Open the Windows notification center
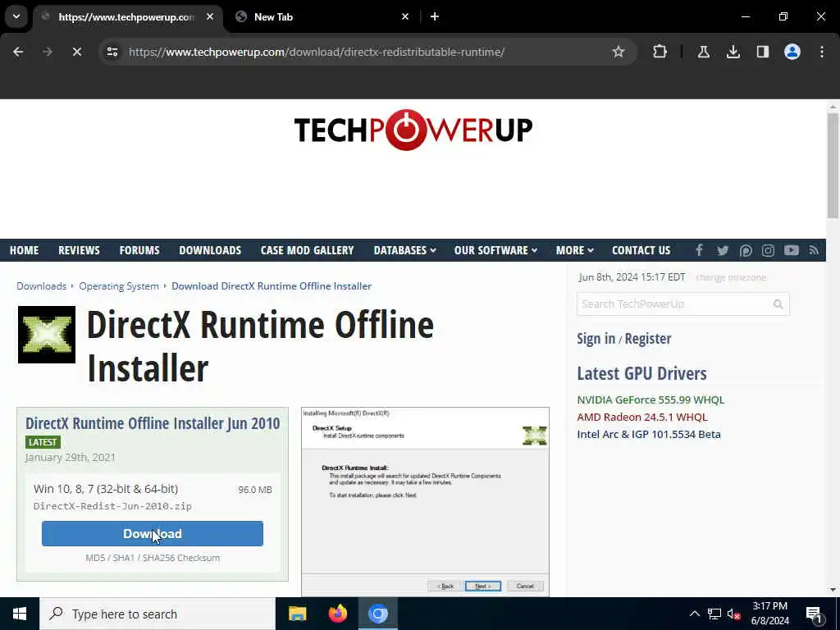This screenshot has width=840, height=630. 814,614
